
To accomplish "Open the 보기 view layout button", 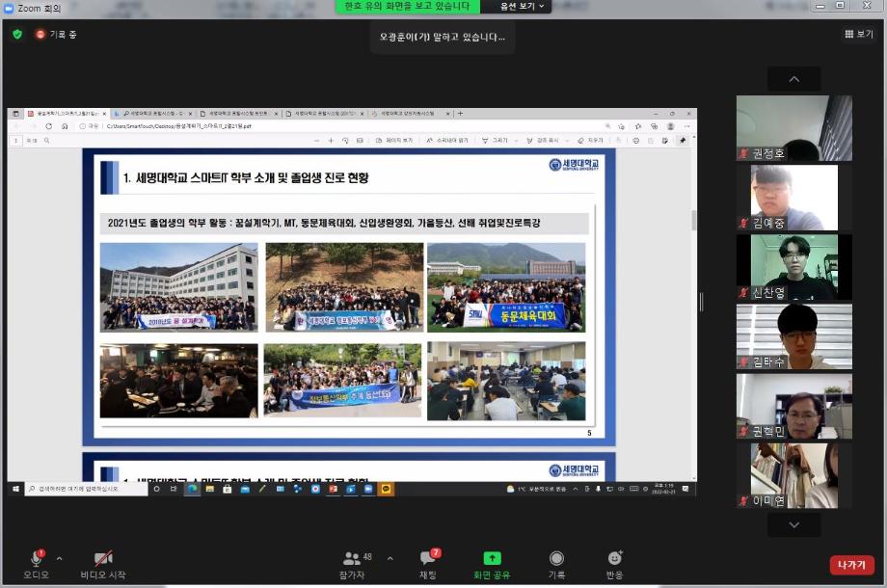I will tap(858, 34).
